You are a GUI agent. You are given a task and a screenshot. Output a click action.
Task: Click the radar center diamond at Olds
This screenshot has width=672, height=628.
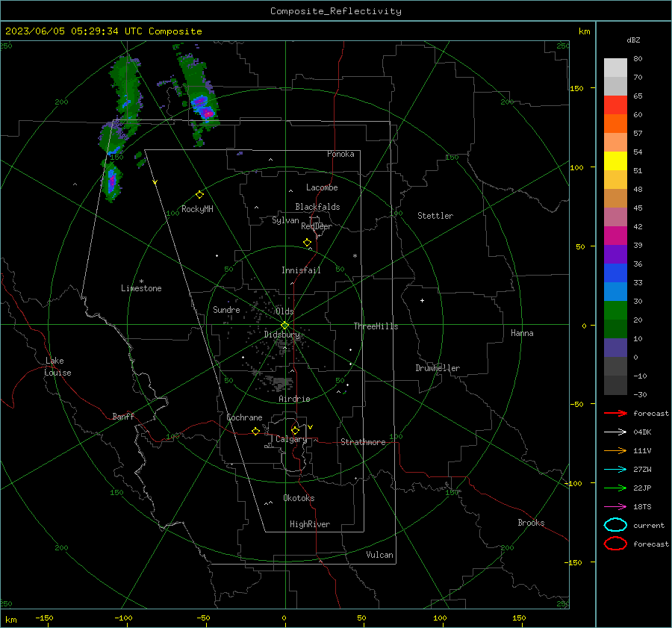point(284,326)
